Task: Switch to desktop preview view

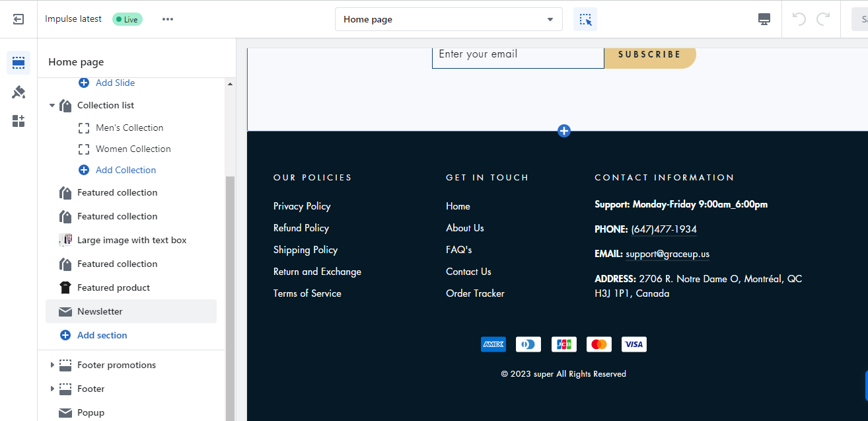Action: point(764,19)
